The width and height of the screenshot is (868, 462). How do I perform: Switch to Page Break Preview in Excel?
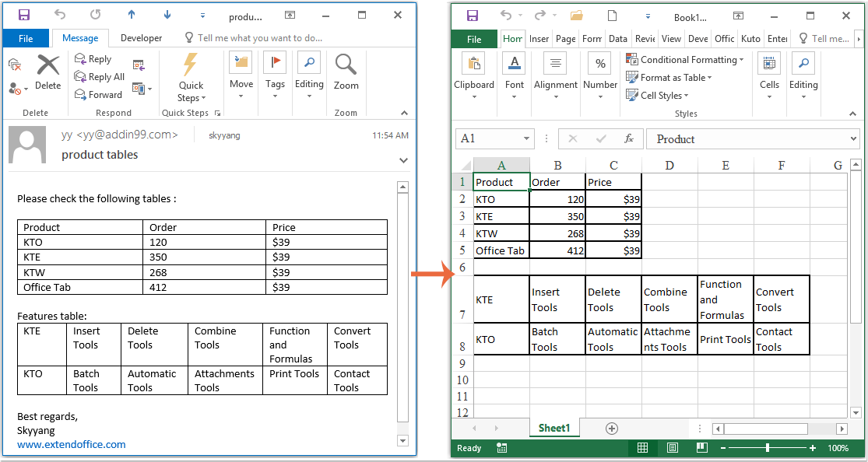coord(701,448)
